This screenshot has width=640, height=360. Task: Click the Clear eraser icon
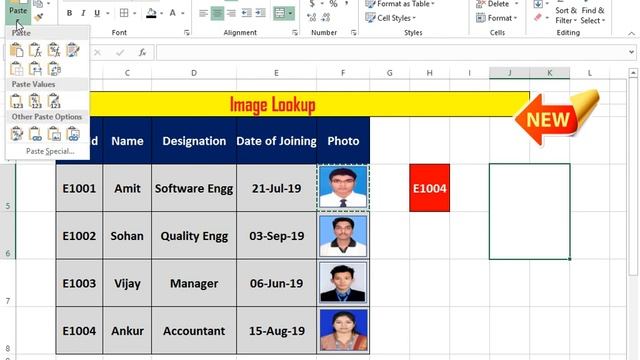538,18
